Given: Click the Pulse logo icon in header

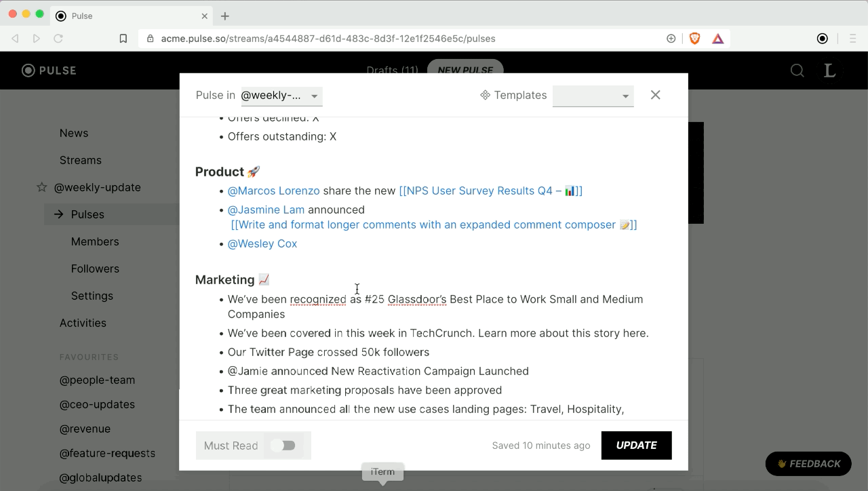Looking at the screenshot, I should pyautogui.click(x=28, y=71).
